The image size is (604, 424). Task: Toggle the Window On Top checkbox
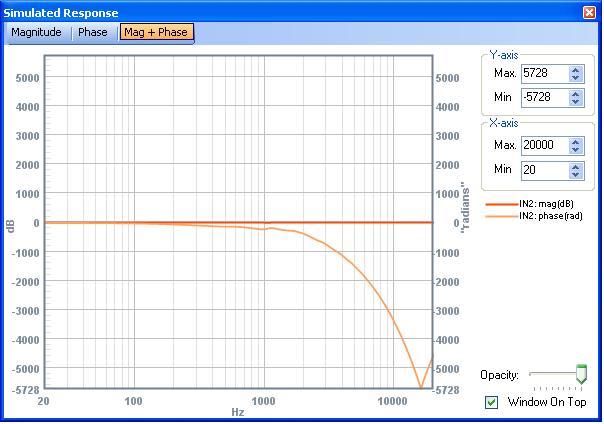tap(492, 402)
